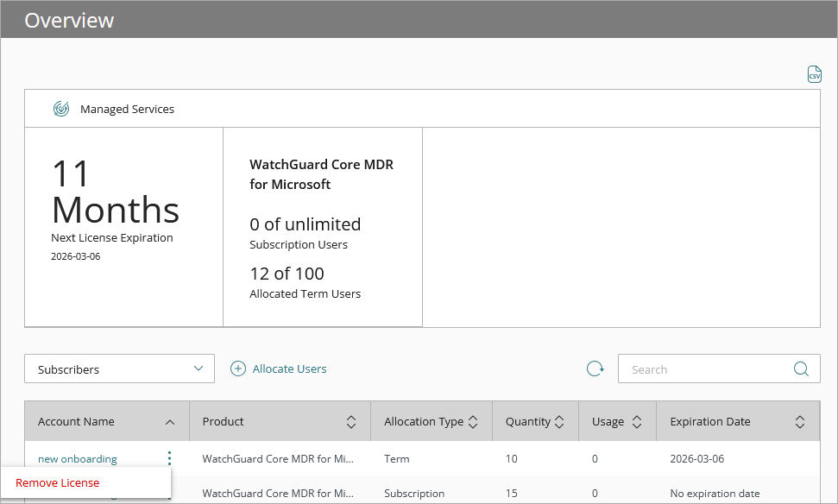Viewport: 838px width, 504px height.
Task: Sort table by Quantity column
Action: tap(559, 422)
